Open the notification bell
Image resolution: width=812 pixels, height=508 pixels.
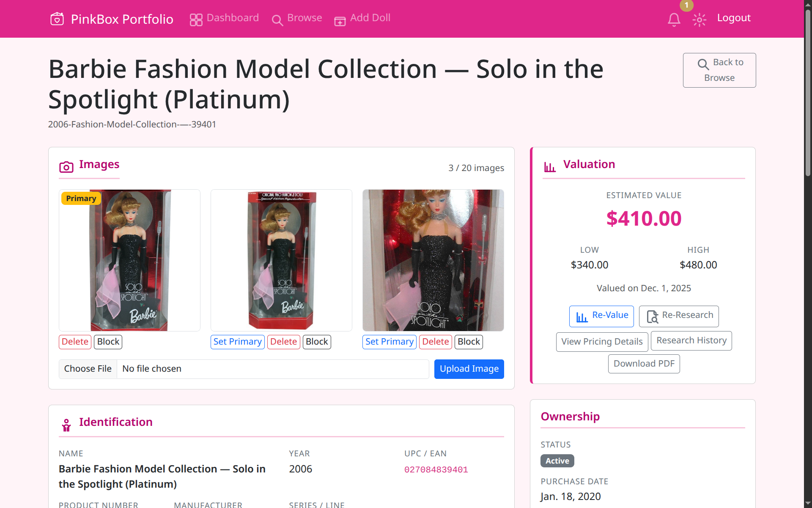tap(674, 19)
